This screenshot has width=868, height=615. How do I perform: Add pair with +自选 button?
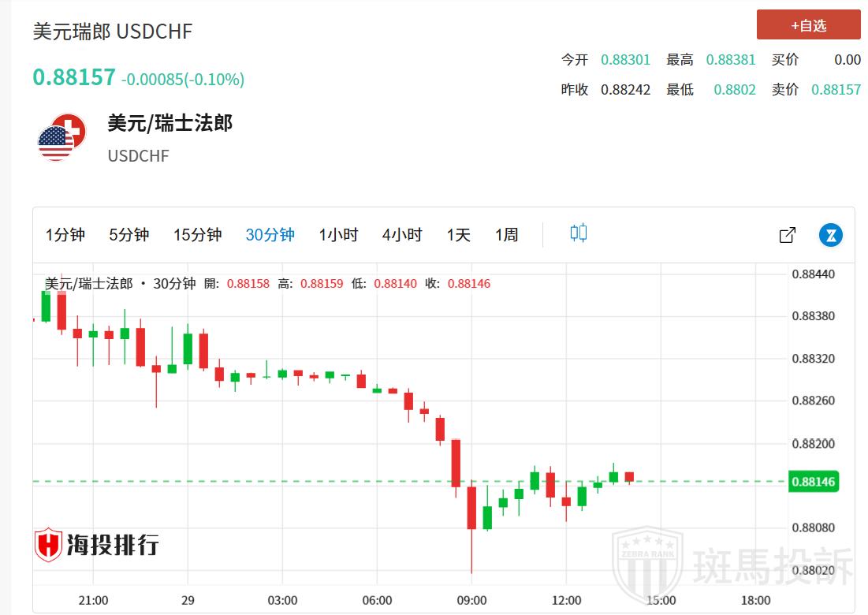(808, 25)
